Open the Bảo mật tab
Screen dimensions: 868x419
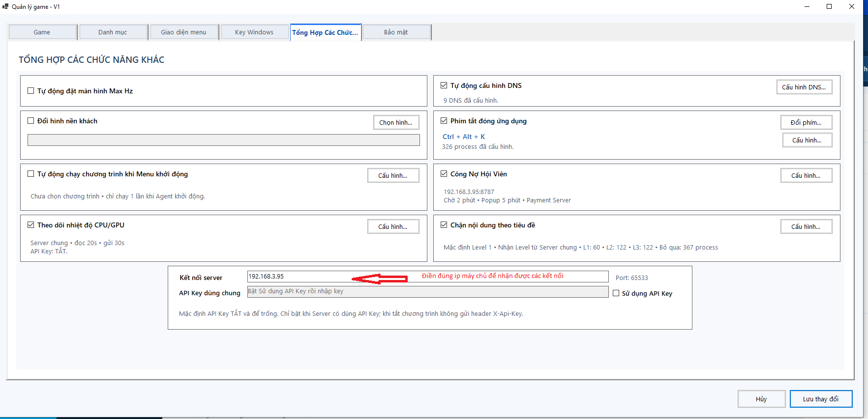pos(396,32)
